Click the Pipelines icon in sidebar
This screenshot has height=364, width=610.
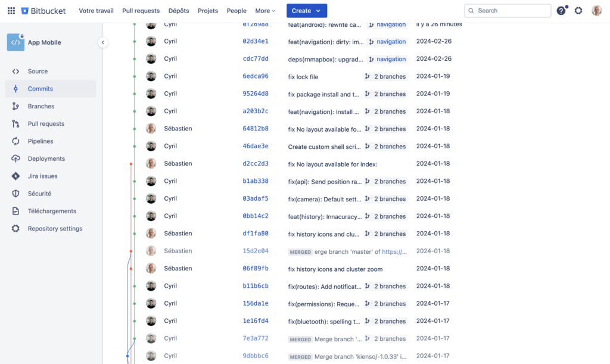15,141
